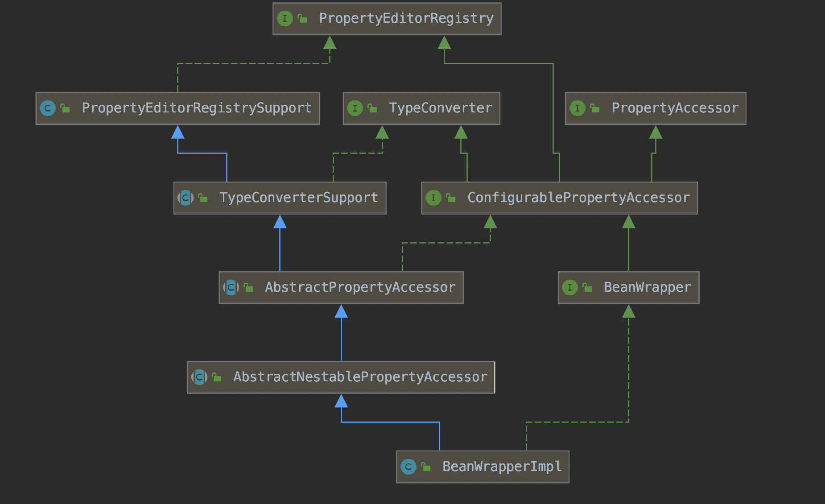Viewport: 825px width, 504px height.
Task: Click interface icon on ConfigurablePropertyAccessor node
Action: point(433,198)
